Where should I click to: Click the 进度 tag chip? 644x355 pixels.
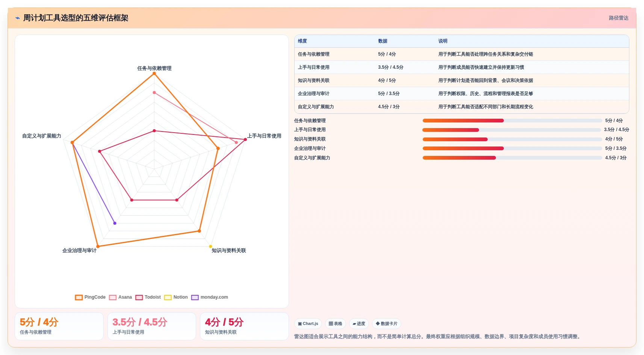pos(359,323)
